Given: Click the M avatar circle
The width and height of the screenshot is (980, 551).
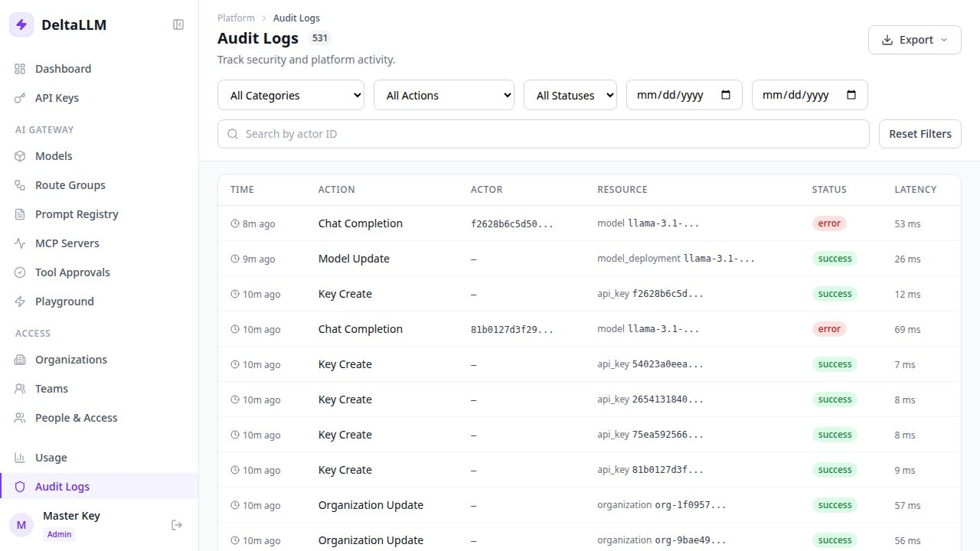Looking at the screenshot, I should 21,525.
